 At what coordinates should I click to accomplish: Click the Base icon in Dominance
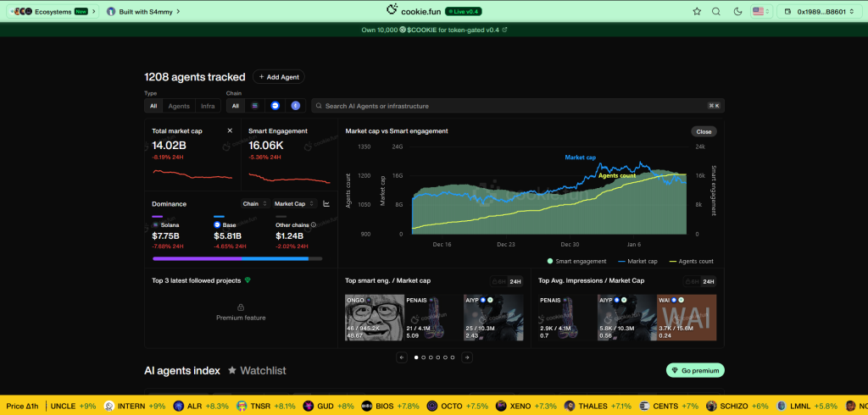coord(217,225)
